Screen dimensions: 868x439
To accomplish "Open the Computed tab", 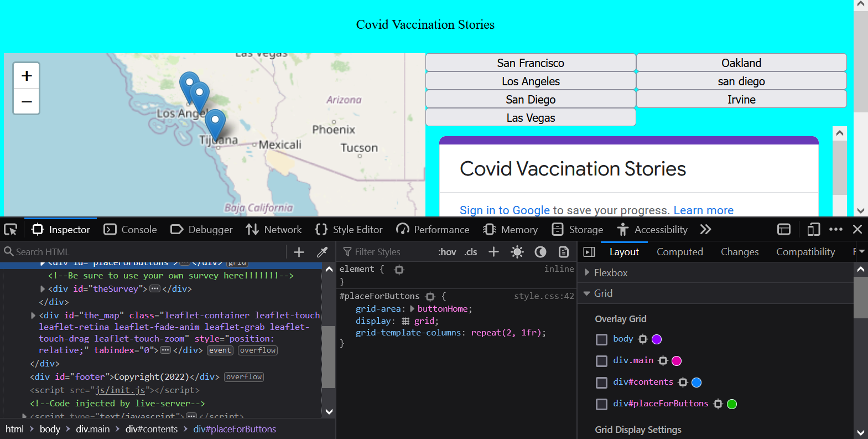I will coord(679,252).
